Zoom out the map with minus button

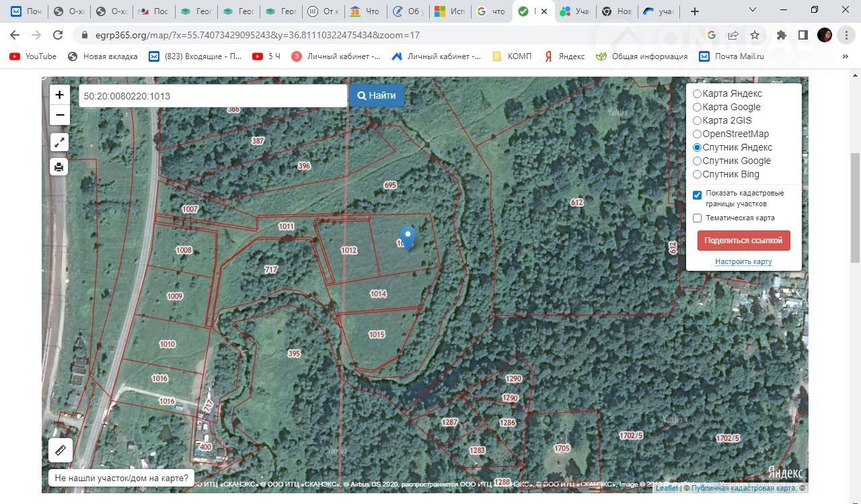[59, 115]
